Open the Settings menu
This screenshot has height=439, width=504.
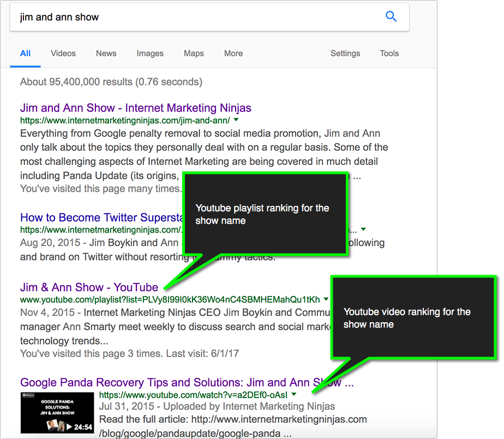pos(345,54)
